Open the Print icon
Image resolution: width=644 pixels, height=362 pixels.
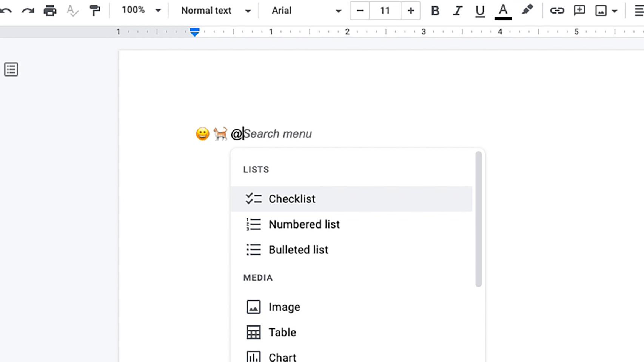(50, 11)
